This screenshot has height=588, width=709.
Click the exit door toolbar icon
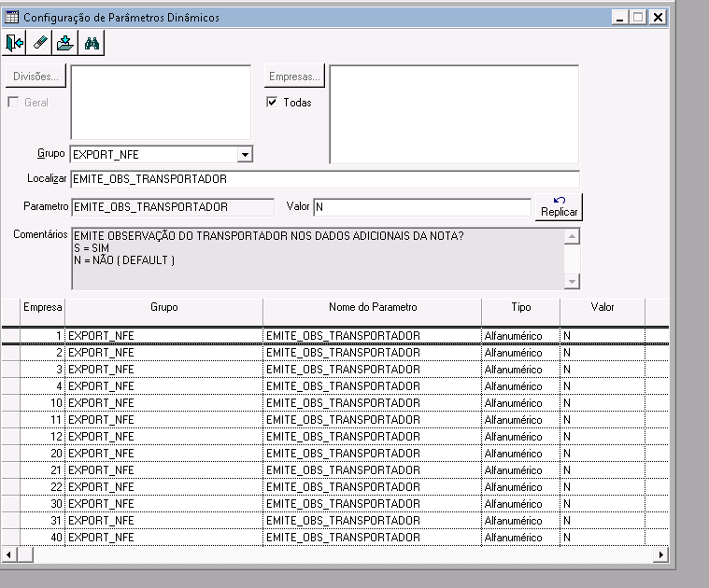click(x=14, y=43)
